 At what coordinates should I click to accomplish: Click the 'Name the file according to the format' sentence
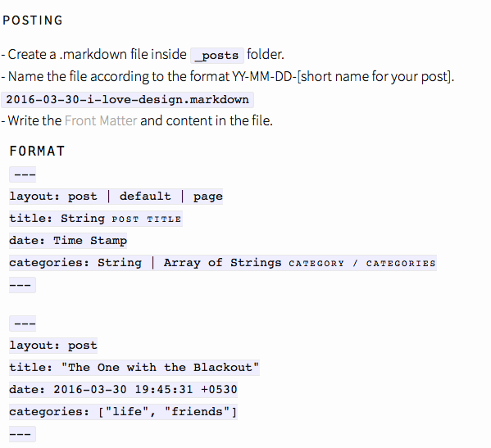pos(119,77)
